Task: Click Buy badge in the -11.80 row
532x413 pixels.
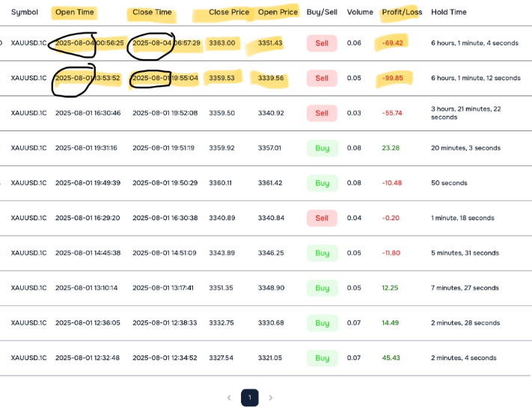Action: (322, 253)
